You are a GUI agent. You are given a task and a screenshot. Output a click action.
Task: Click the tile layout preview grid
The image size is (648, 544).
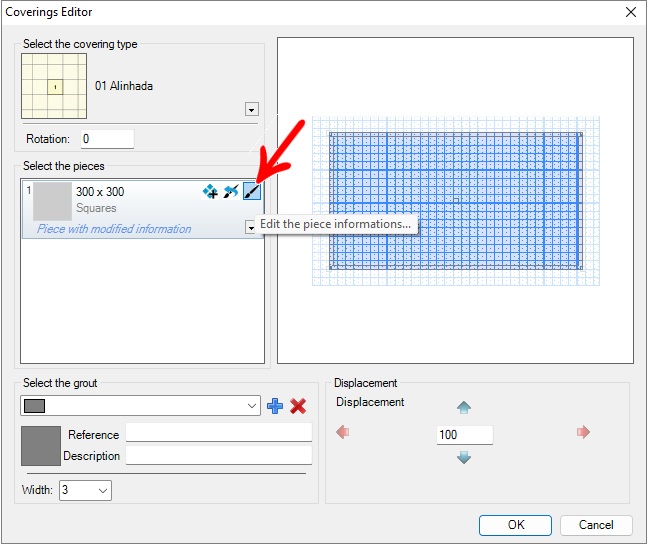[x=455, y=201]
